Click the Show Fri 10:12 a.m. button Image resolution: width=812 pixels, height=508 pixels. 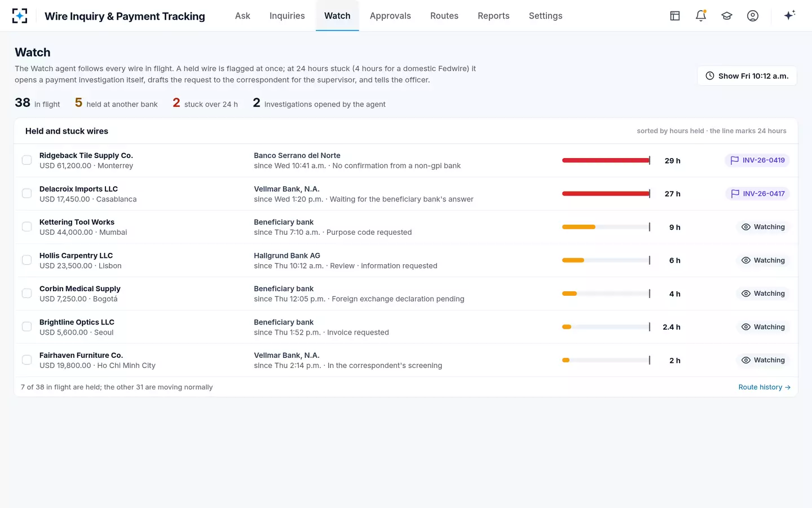pos(747,76)
